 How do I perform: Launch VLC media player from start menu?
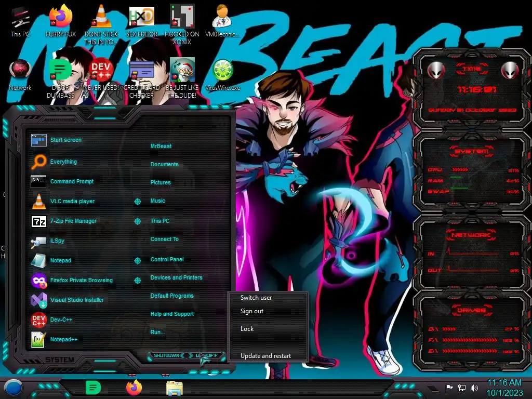(63, 201)
